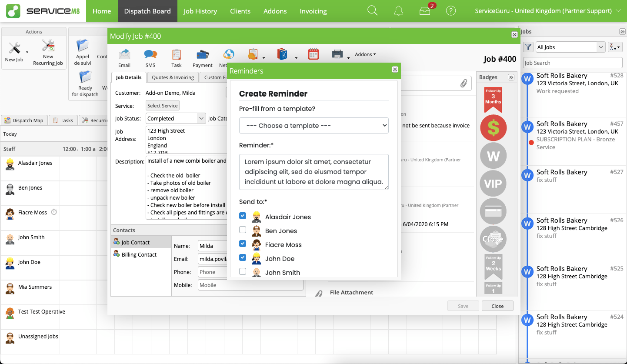Check the John Smith recipient checkbox
The width and height of the screenshot is (627, 364).
[x=243, y=271]
